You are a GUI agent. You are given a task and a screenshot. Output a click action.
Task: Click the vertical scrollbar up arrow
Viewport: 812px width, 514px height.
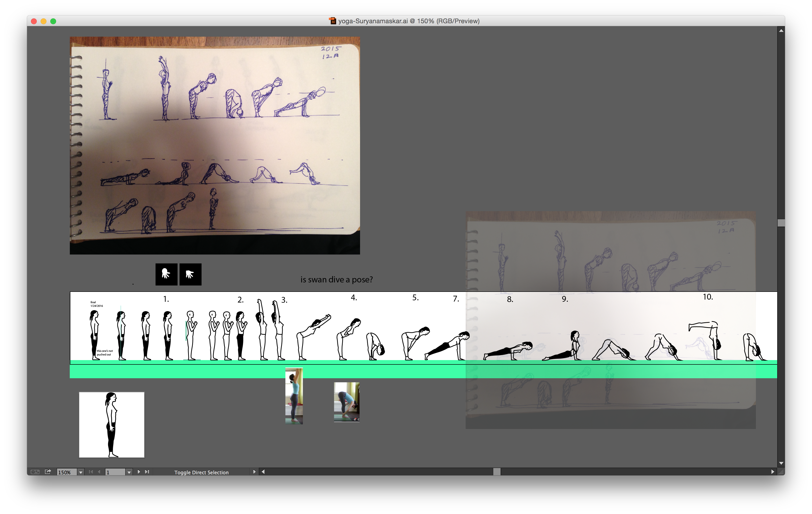(781, 30)
